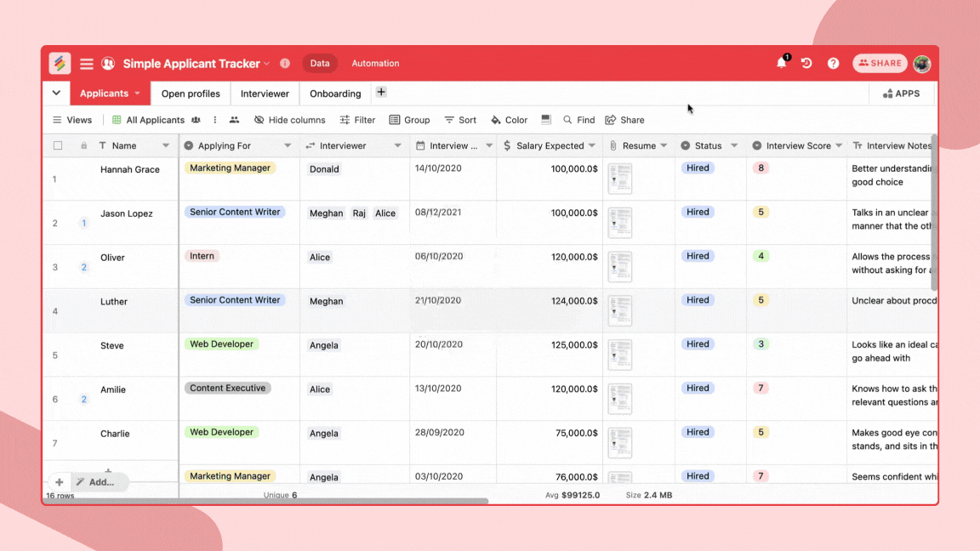Hide columns in the toolbar
980x551 pixels.
click(x=289, y=120)
